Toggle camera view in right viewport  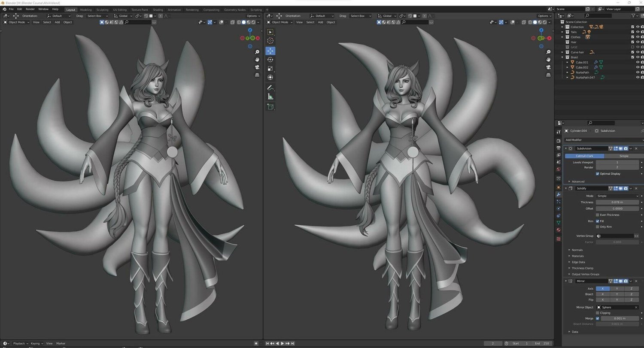(549, 67)
